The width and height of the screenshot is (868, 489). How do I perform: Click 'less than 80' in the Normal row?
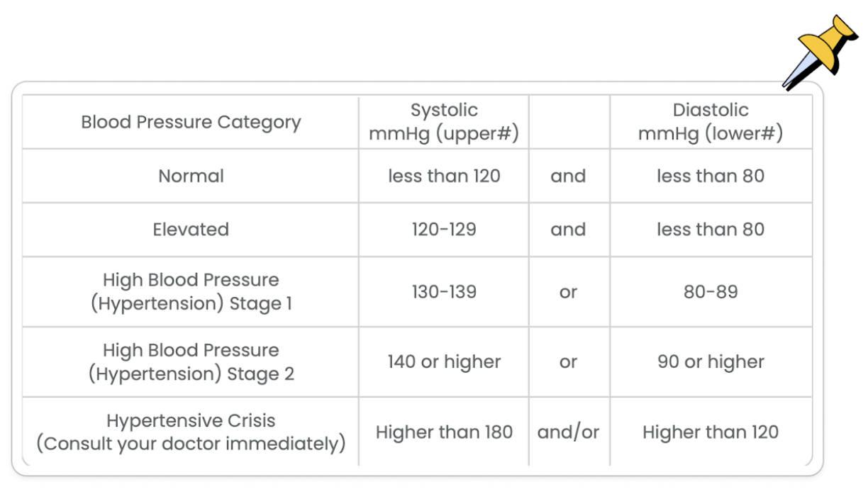click(x=711, y=176)
